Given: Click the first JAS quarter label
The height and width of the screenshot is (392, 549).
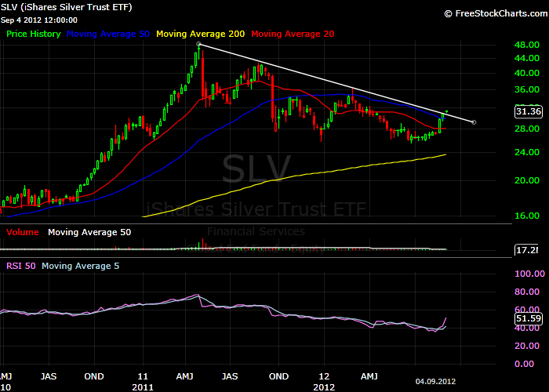Looking at the screenshot, I should coord(49,376).
